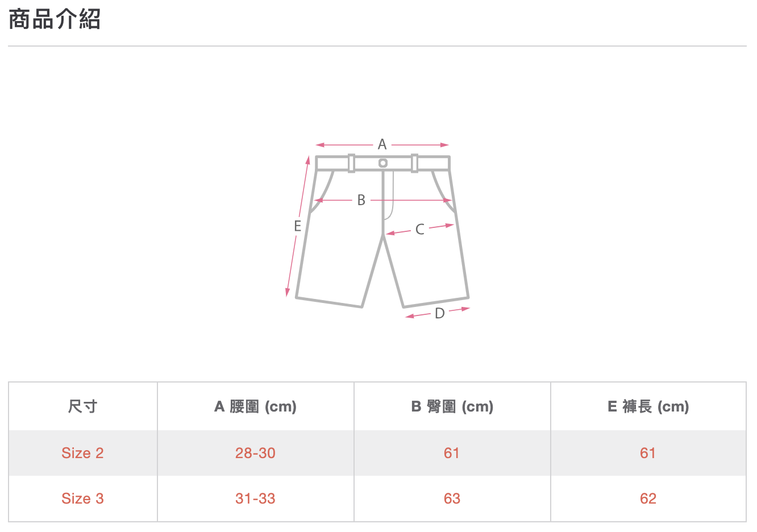This screenshot has width=757, height=532.
Task: Select the B hip marker on shorts diagram
Action: tap(361, 200)
